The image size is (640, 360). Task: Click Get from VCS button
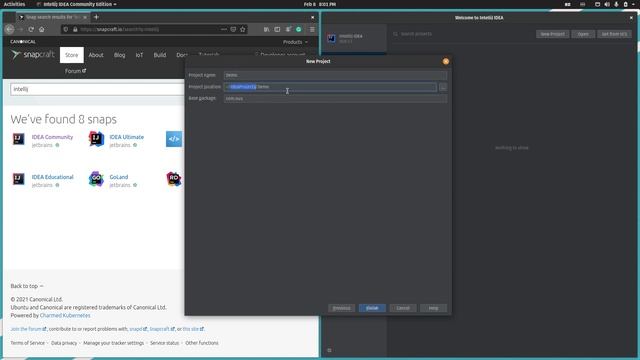pos(614,34)
